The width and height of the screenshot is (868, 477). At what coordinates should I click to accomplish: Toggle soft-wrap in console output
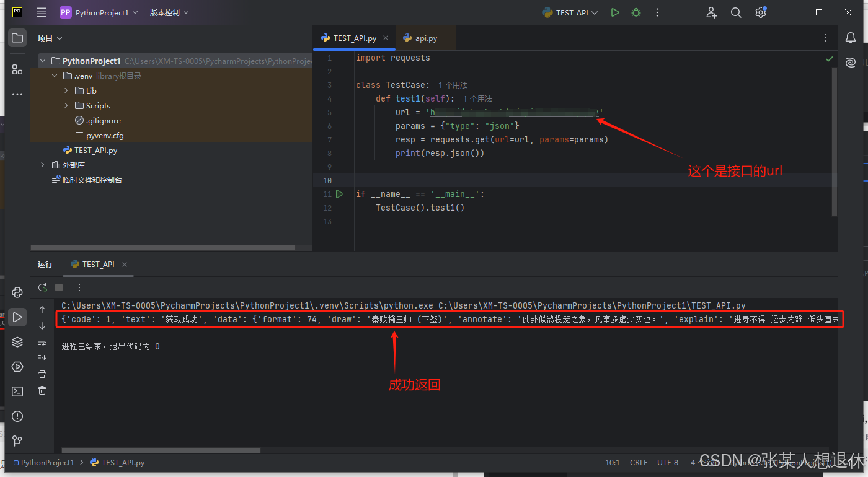(42, 342)
